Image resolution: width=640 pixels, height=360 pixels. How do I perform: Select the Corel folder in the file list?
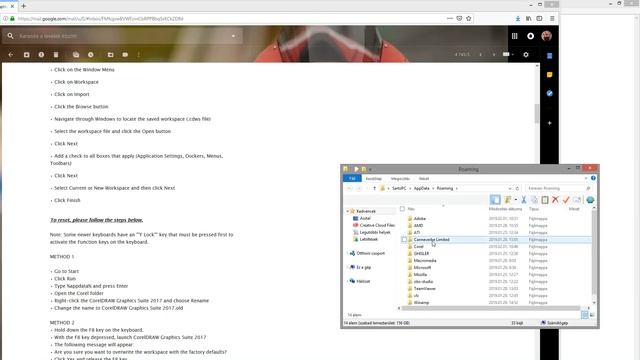pos(418,247)
